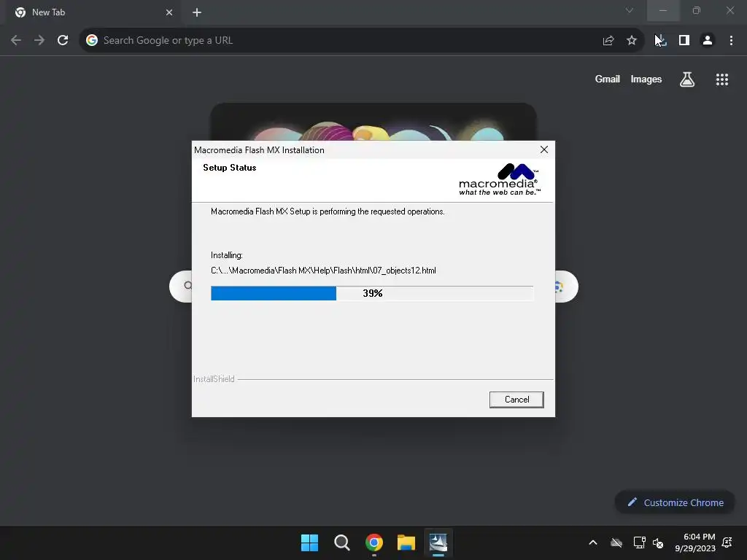Open the Gmail link
747x560 pixels.
608,79
